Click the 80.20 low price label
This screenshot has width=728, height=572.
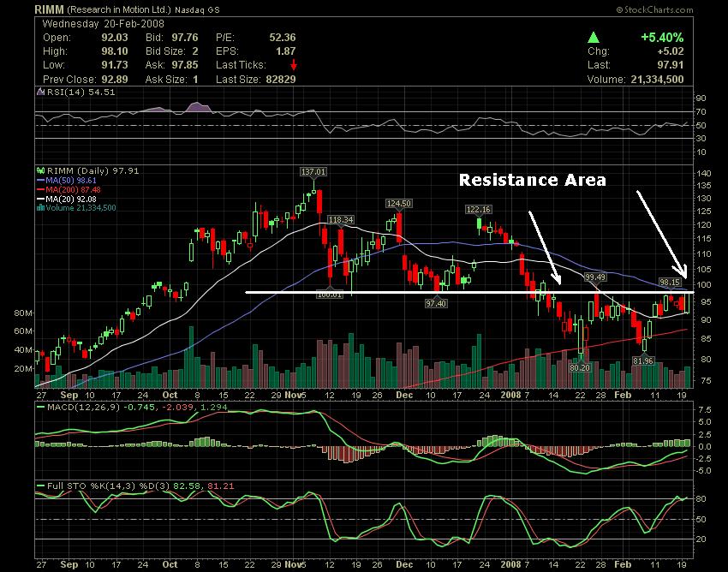(580, 367)
